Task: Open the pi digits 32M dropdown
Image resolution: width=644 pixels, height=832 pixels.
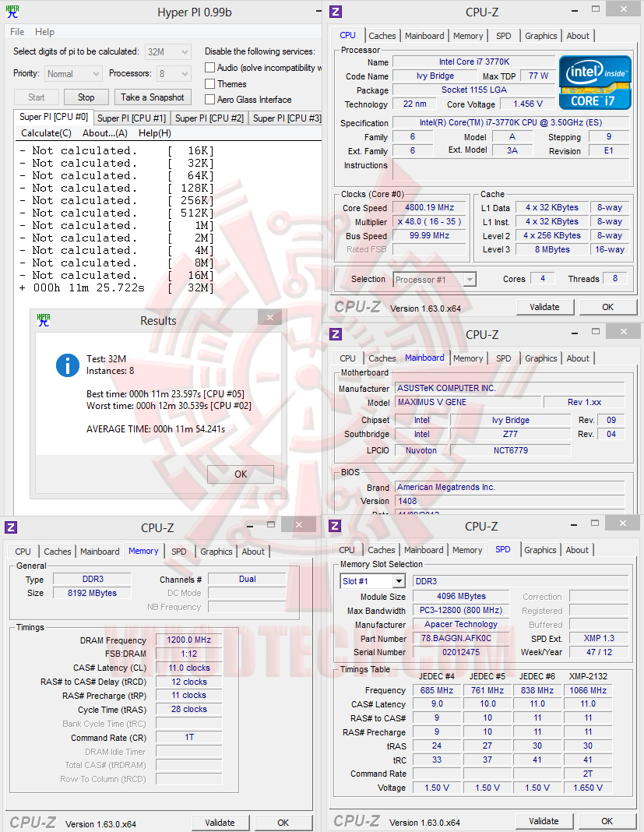Action: click(167, 52)
